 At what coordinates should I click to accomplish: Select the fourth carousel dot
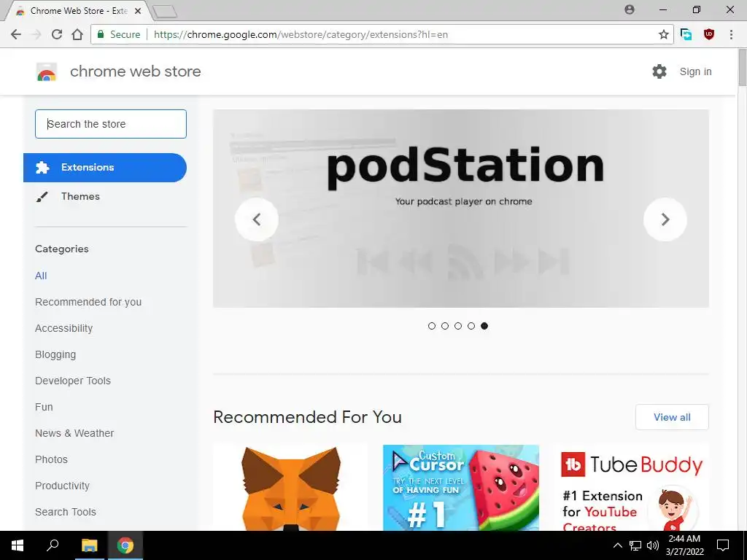[471, 326]
